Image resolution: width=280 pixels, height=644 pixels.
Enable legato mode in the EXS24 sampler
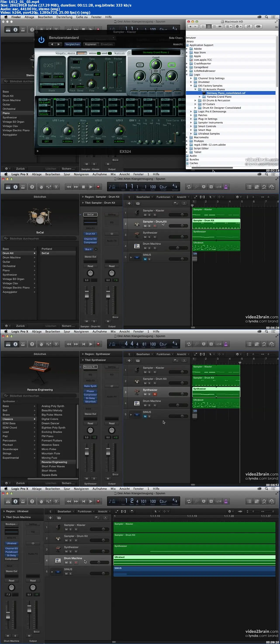click(x=61, y=53)
